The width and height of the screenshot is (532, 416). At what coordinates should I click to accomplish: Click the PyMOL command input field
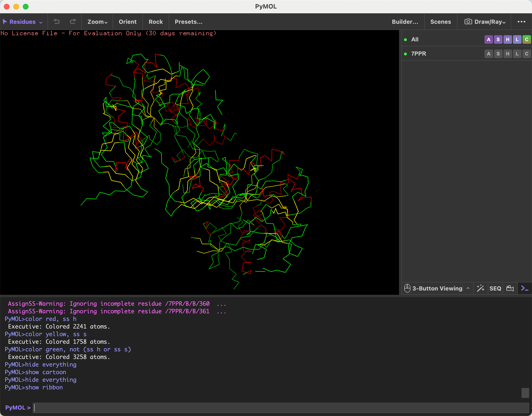click(281, 407)
